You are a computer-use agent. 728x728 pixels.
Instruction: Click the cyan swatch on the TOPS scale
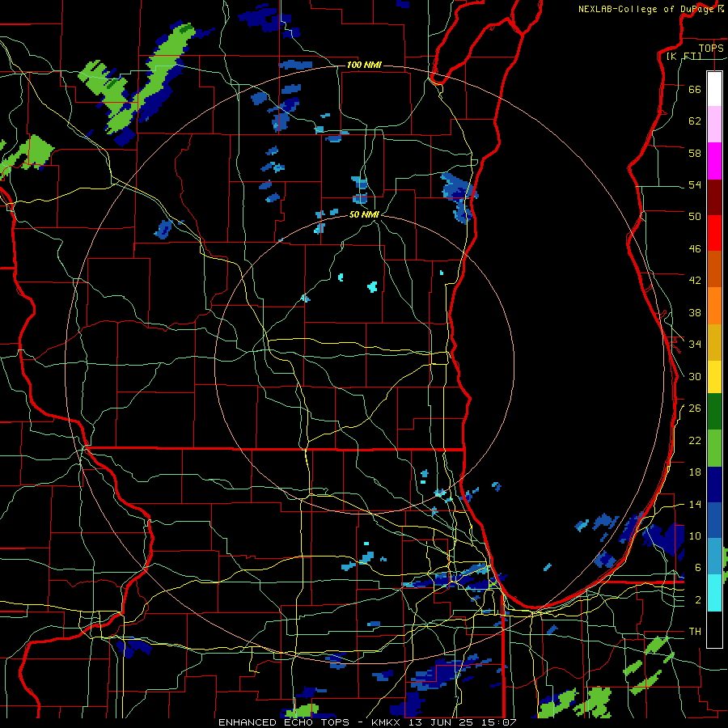[714, 592]
